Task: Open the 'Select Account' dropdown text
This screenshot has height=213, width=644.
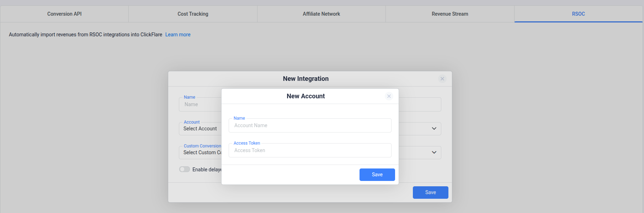Action: [200, 129]
